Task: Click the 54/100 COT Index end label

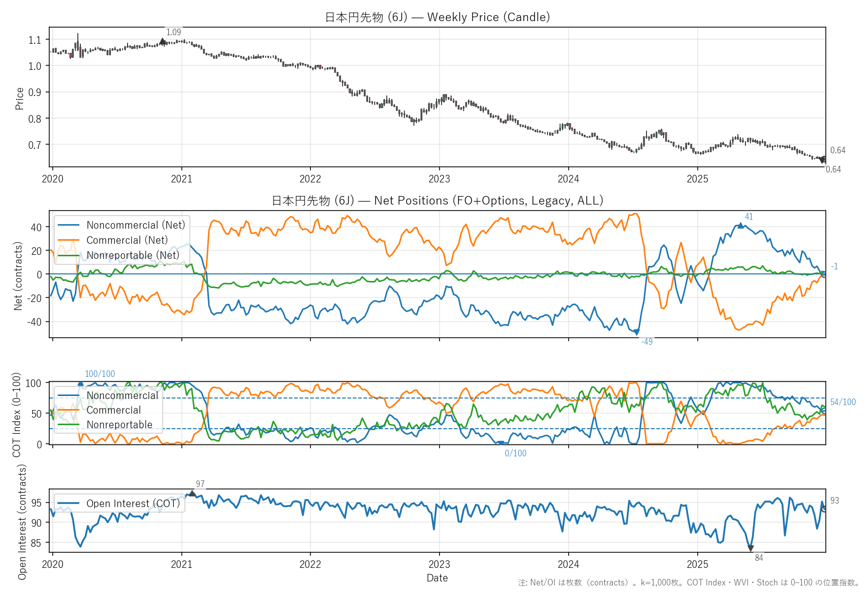Action: point(842,402)
